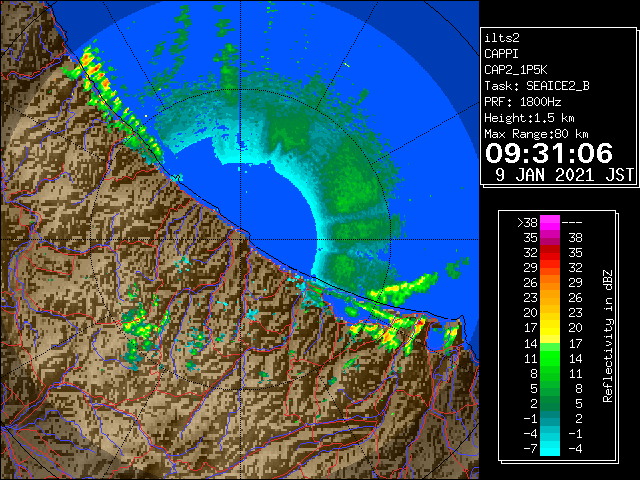Click the ">38" legend value
This screenshot has width=640, height=480.
[527, 223]
